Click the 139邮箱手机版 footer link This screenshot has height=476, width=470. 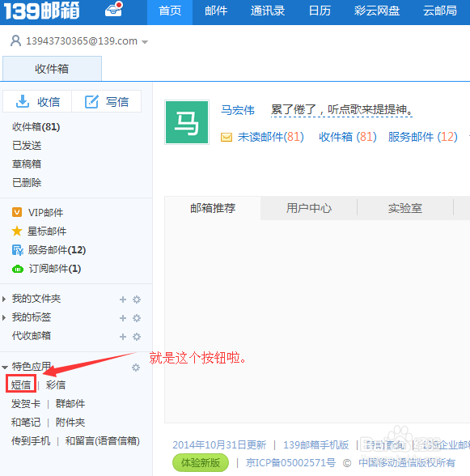coord(315,445)
